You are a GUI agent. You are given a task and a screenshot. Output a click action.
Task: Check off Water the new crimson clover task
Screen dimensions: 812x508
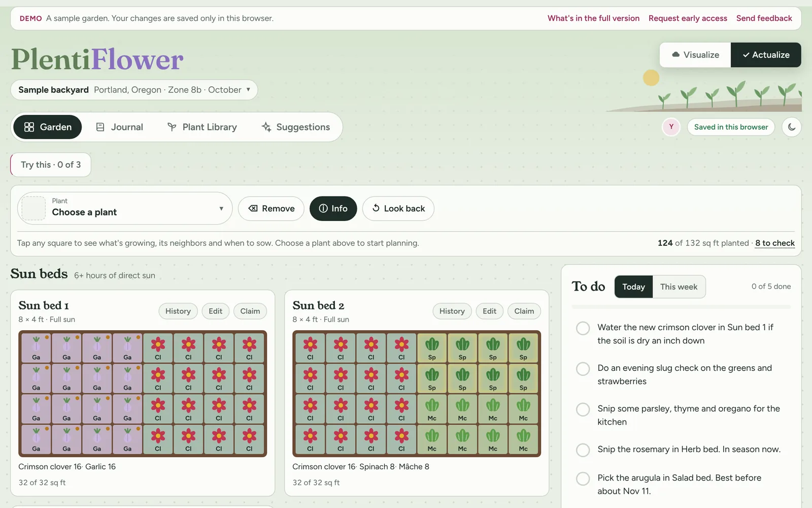pos(583,328)
